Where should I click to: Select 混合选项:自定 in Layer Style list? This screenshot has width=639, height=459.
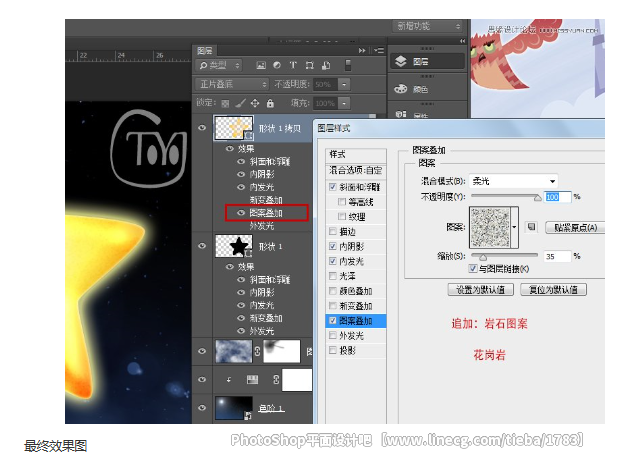pos(356,170)
